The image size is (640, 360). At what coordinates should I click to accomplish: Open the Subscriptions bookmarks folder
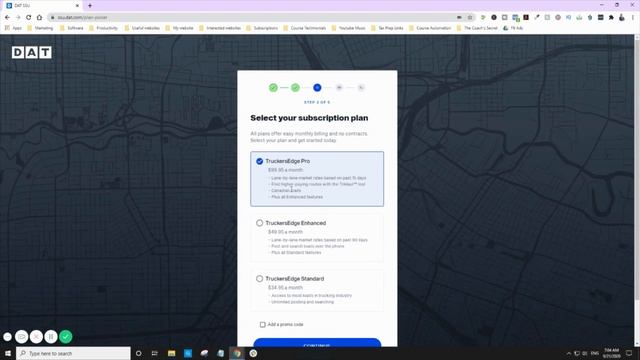(x=262, y=28)
